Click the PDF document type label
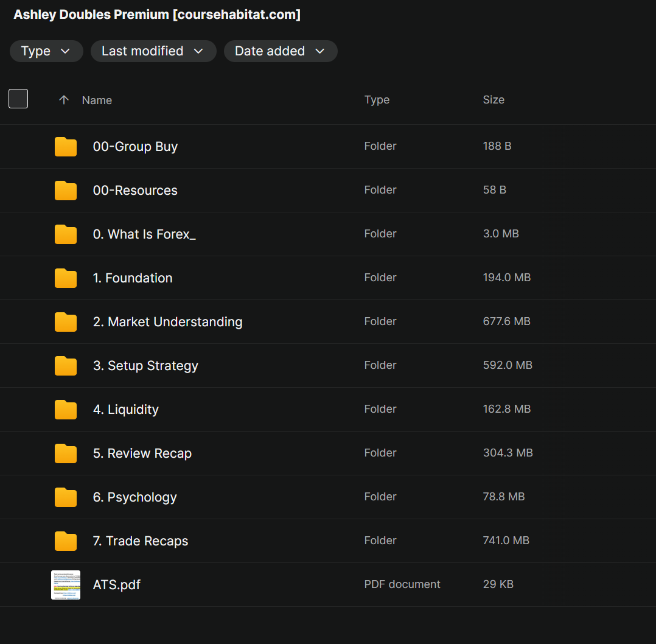The image size is (656, 644). 402,584
